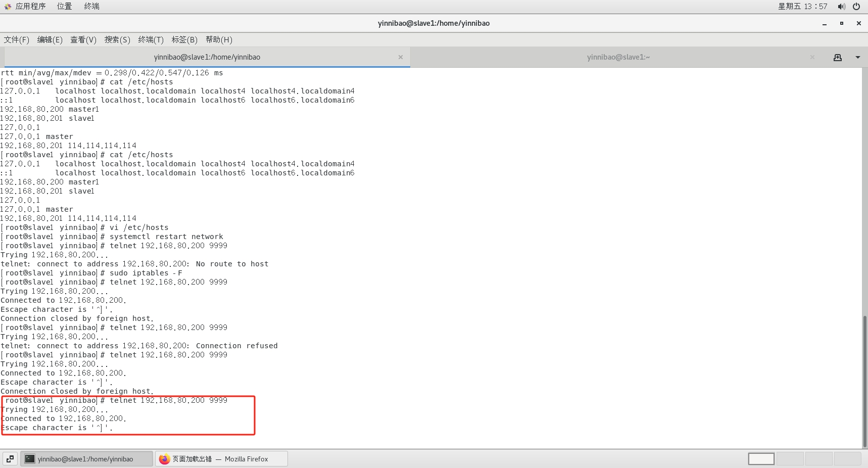868x468 pixels.
Task: Click the 'vi /etc/hosts' command line
Action: click(x=84, y=227)
